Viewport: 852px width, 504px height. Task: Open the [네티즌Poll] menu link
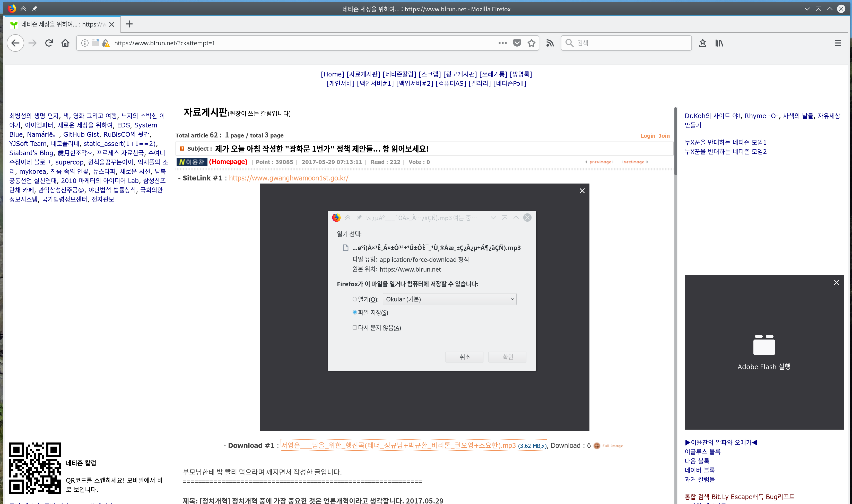[510, 83]
